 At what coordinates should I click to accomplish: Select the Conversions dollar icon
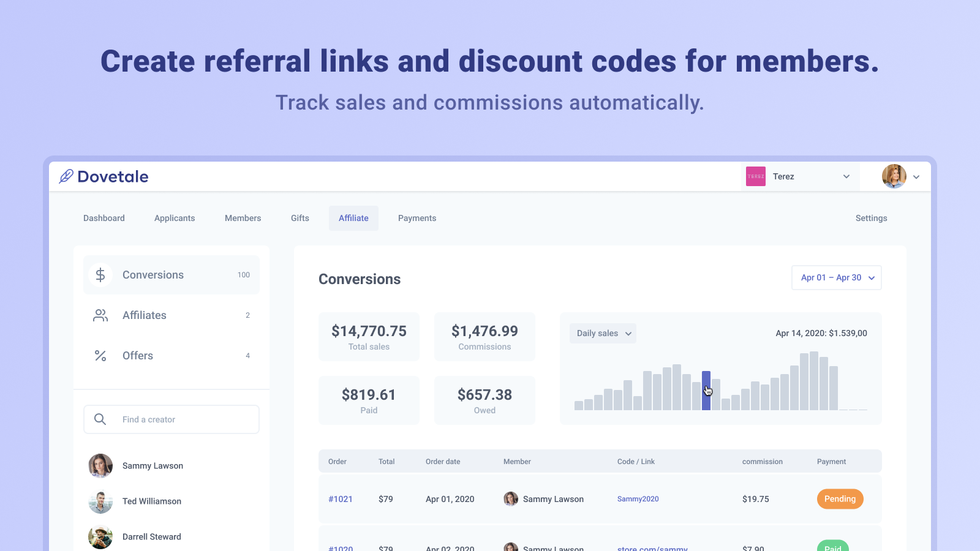[100, 275]
